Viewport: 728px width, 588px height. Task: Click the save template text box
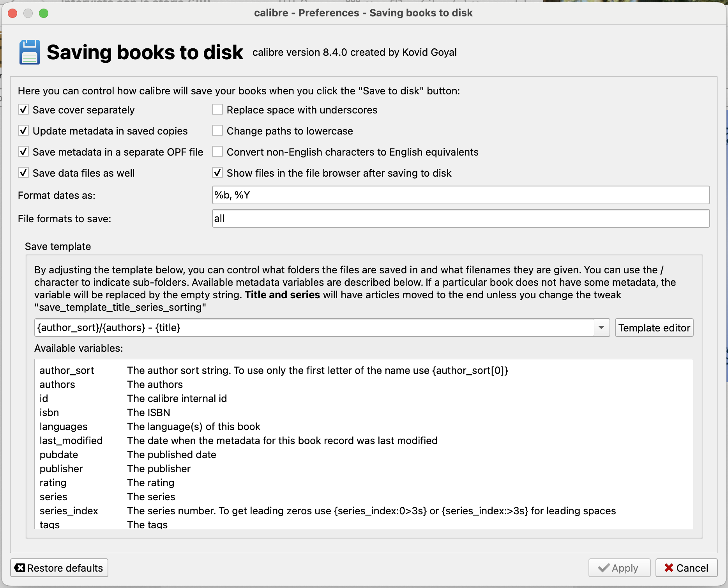point(314,328)
